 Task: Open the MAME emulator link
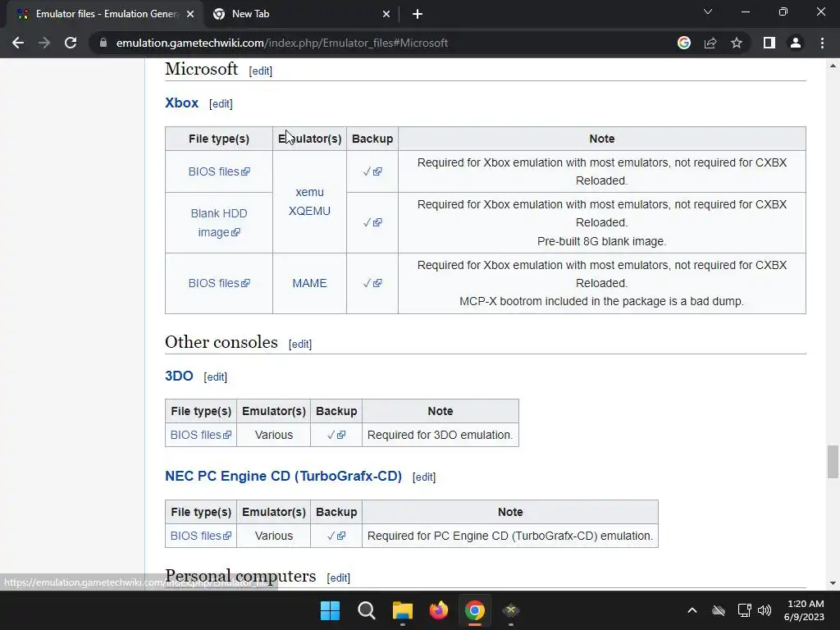coord(309,283)
